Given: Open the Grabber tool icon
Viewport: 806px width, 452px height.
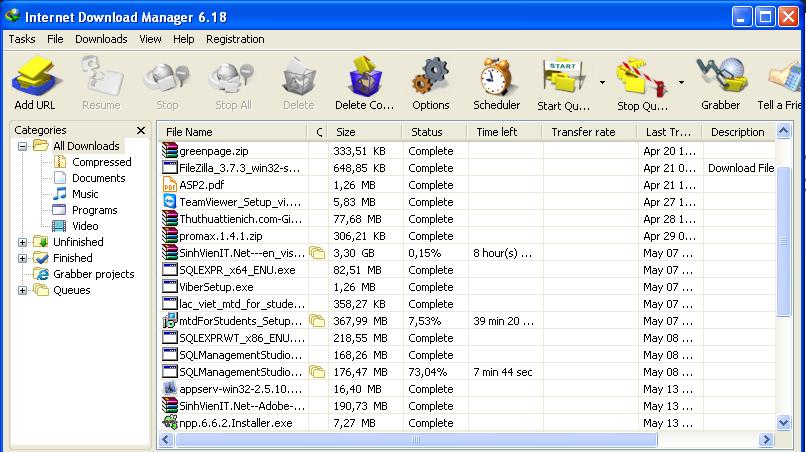Looking at the screenshot, I should (x=721, y=77).
